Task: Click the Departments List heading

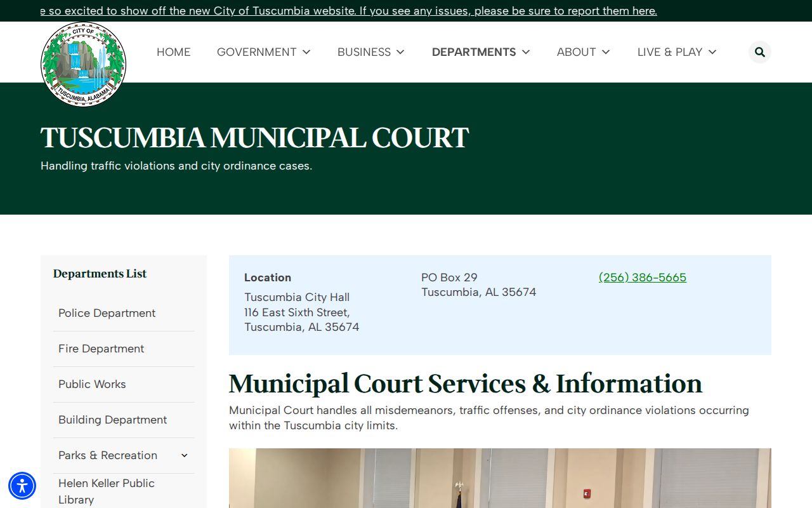Action: pos(100,274)
